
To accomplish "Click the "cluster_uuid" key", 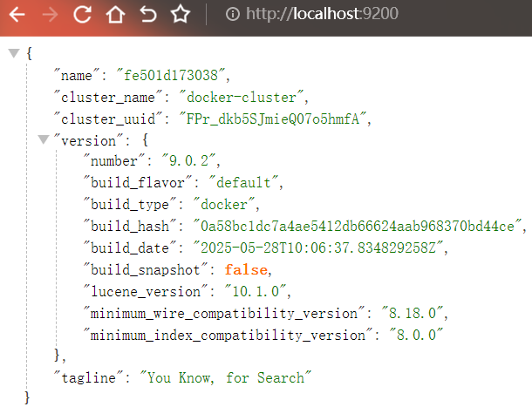I will pyautogui.click(x=107, y=119).
